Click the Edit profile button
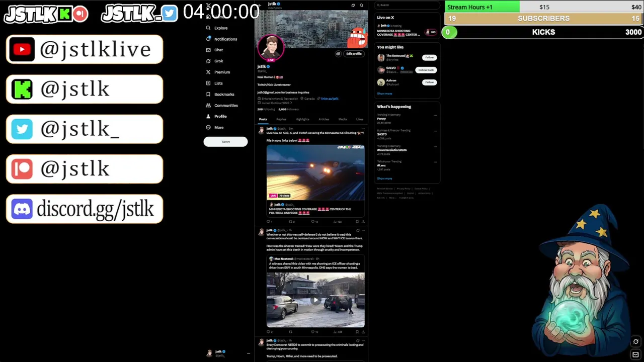644x362 pixels. [354, 54]
